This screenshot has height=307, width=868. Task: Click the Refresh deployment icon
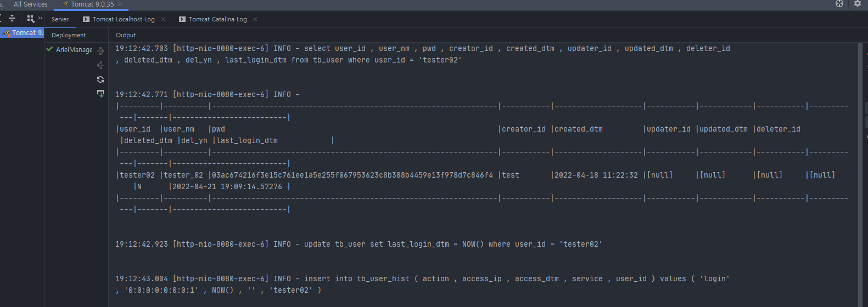pos(100,79)
